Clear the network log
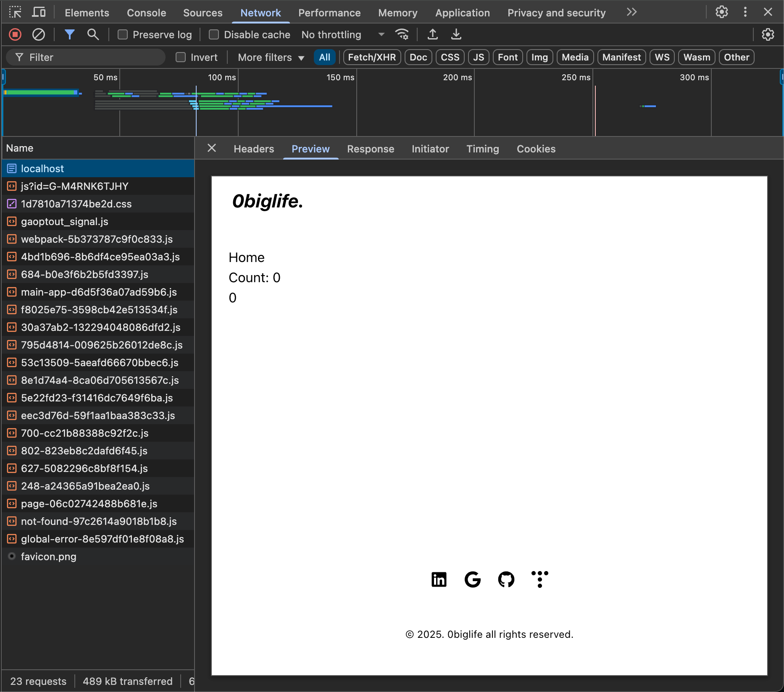This screenshot has width=784, height=692. pos(39,34)
